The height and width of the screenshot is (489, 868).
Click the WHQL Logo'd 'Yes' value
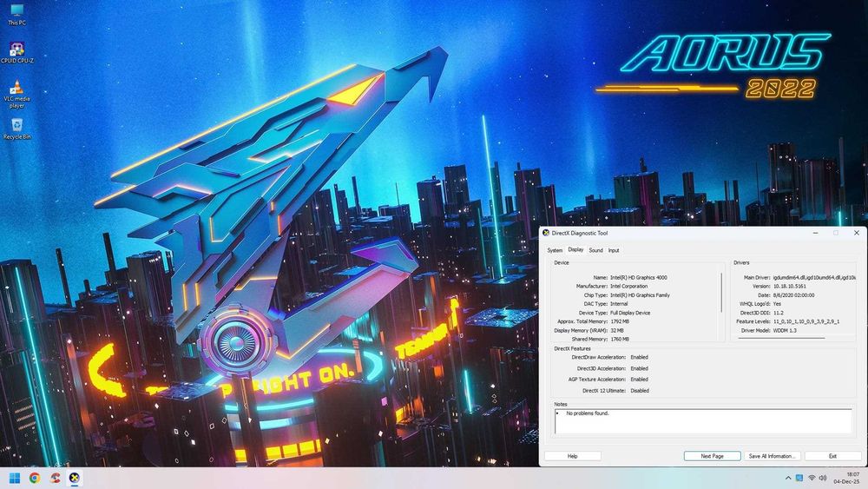(777, 304)
